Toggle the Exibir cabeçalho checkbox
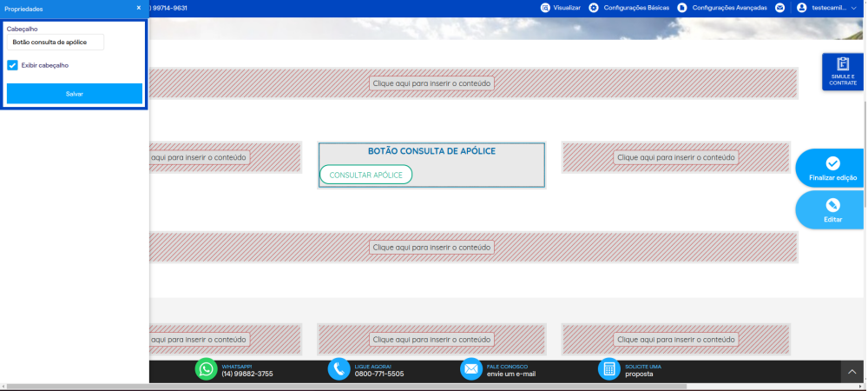The width and height of the screenshot is (868, 391). tap(13, 65)
